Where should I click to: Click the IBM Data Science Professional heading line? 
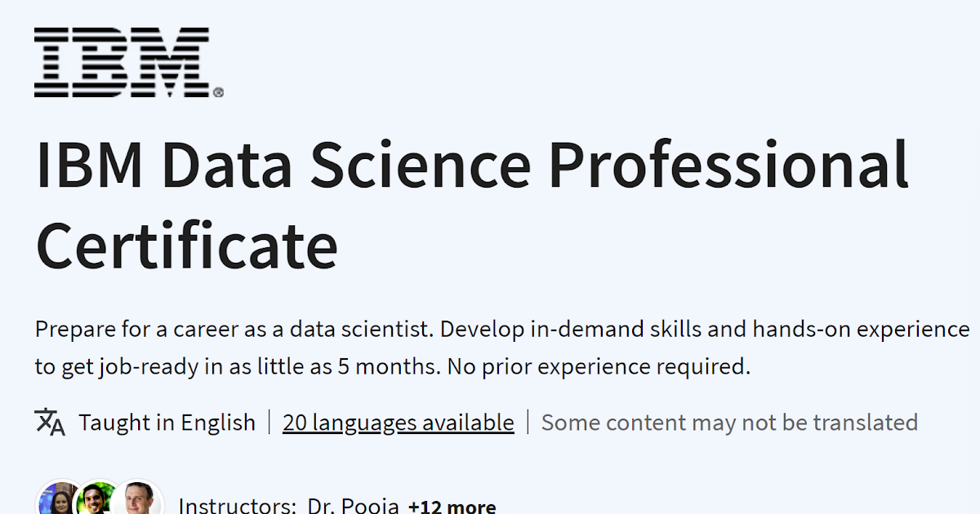click(x=472, y=165)
